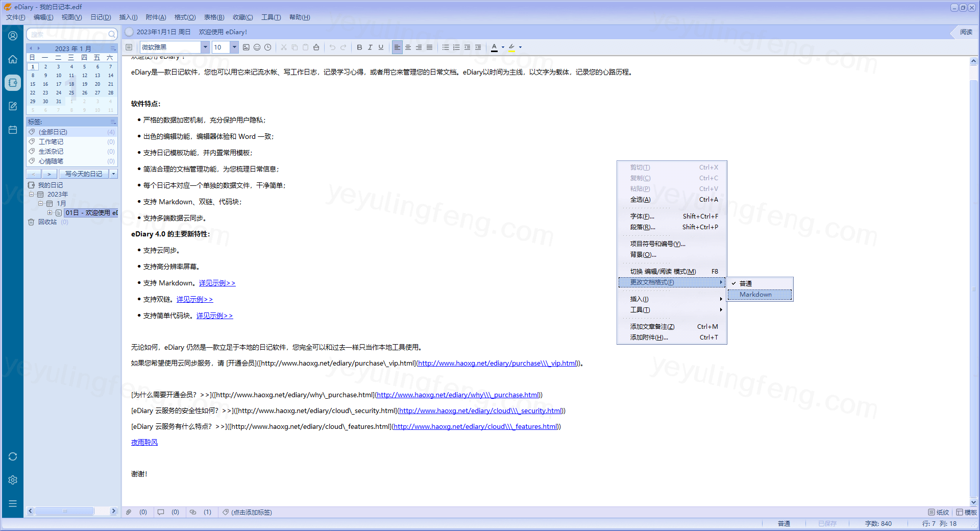
Task: Open the write/edit note sidebar icon
Action: pyautogui.click(x=13, y=106)
